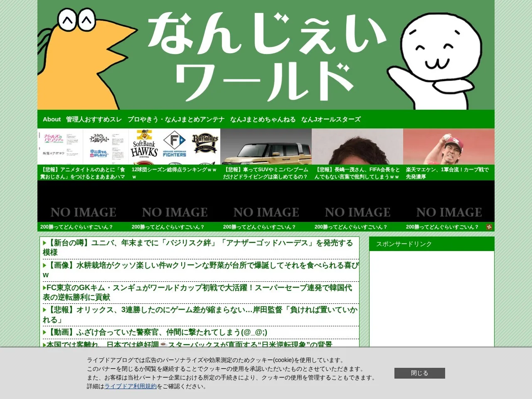
Task: Open スターバックス 日米逆転現象 headline
Action: coord(190,345)
